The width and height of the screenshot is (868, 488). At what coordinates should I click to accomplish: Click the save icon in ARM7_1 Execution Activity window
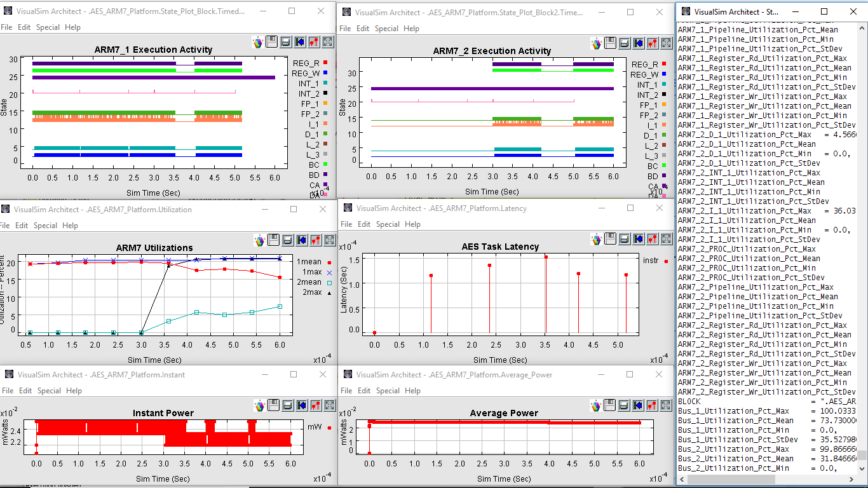click(x=272, y=42)
